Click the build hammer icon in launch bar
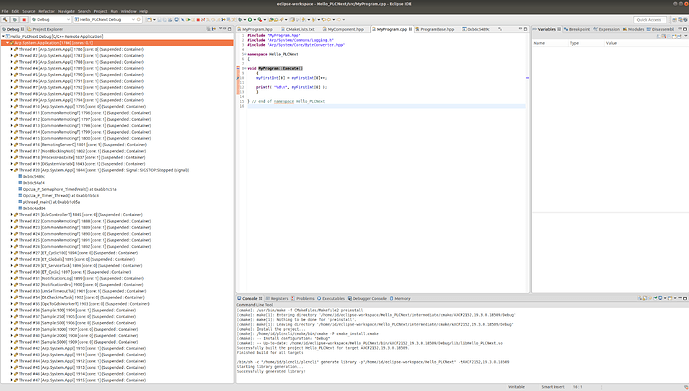This screenshot has width=689, height=391. tap(5, 19)
